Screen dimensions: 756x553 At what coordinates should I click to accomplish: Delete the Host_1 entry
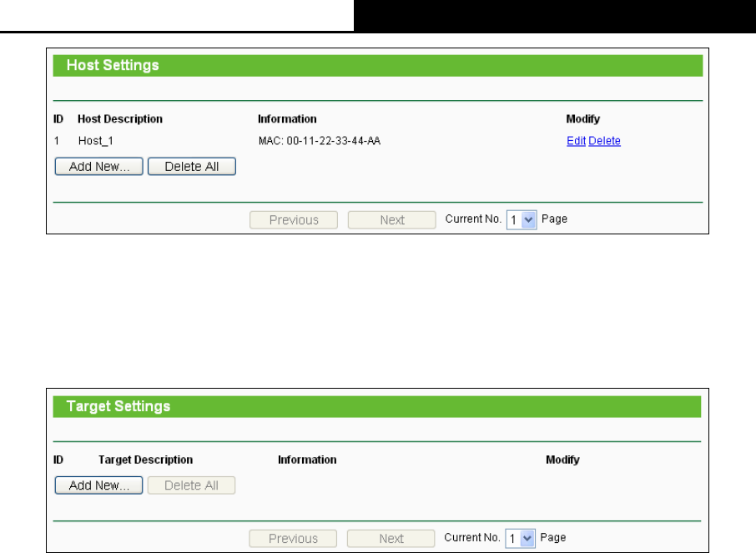coord(605,141)
